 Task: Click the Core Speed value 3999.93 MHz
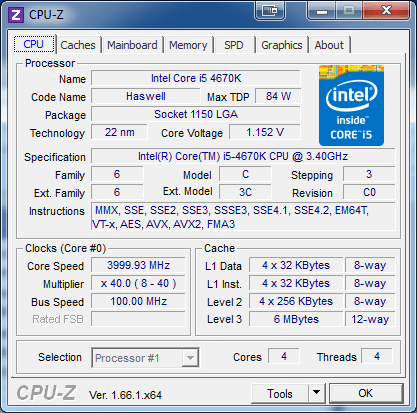click(138, 266)
